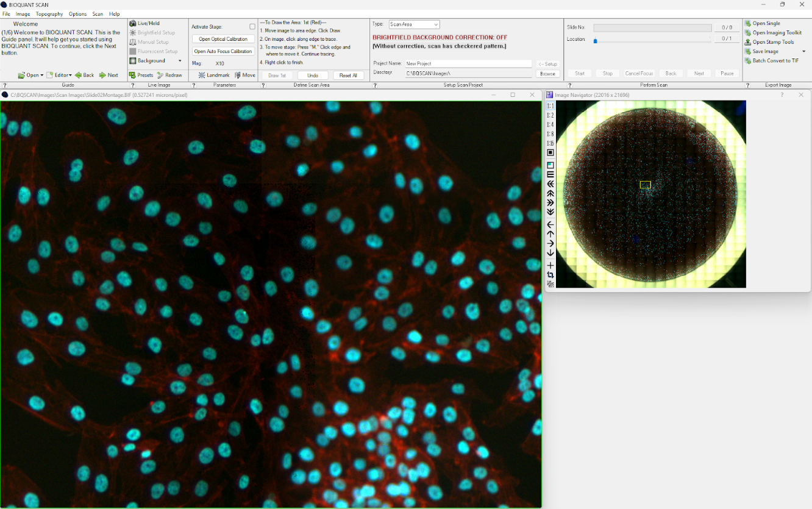Open the Topography menu
Image resolution: width=812 pixels, height=509 pixels.
[49, 14]
